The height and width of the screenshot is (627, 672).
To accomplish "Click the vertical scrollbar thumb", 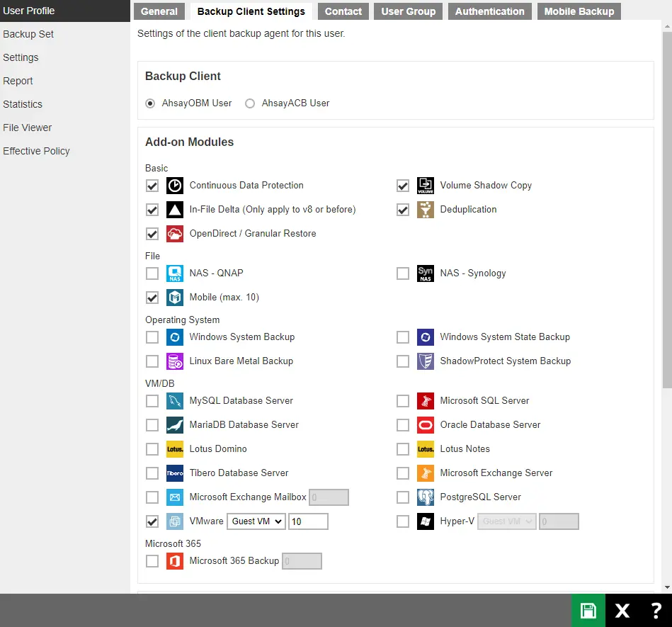I will pos(667,210).
